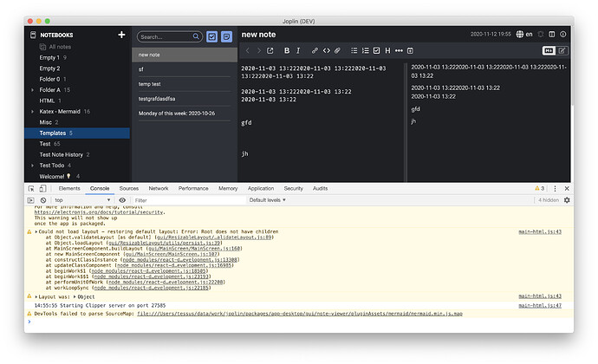Open DevTools more options menu
The image size is (598, 364).
[x=555, y=188]
